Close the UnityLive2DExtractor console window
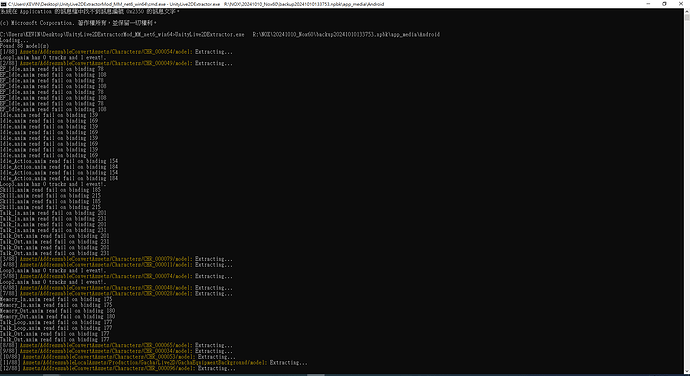 [x=681, y=4]
